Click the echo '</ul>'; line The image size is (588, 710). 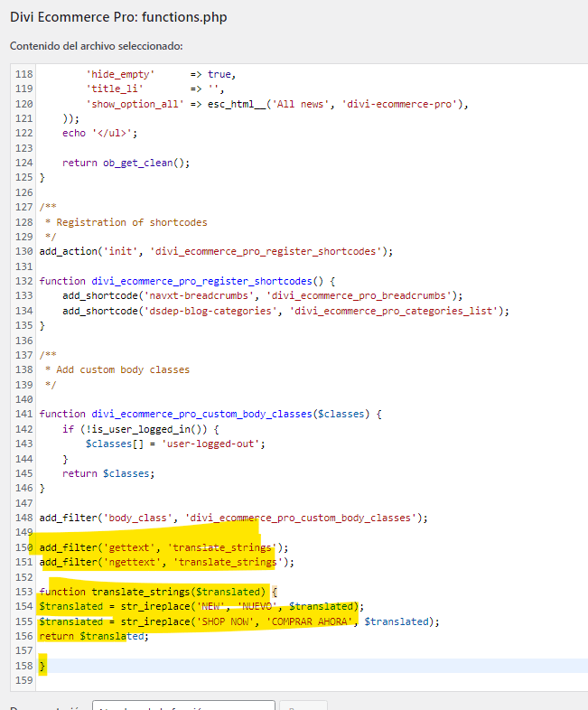[x=99, y=133]
